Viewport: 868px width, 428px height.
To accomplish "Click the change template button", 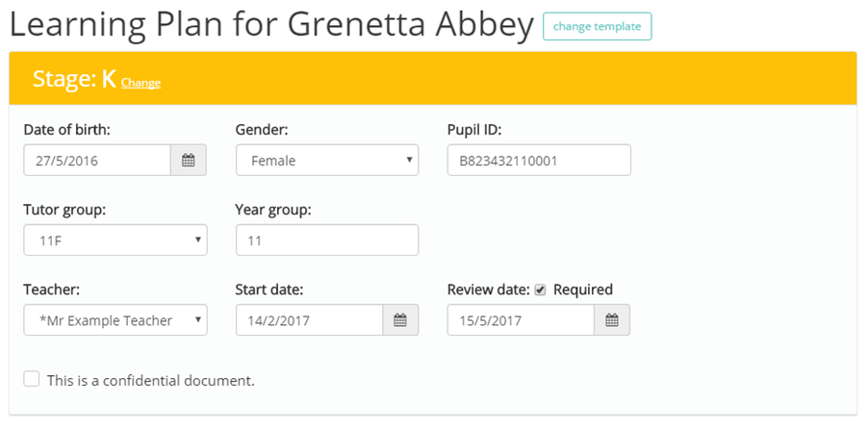I will 597,27.
